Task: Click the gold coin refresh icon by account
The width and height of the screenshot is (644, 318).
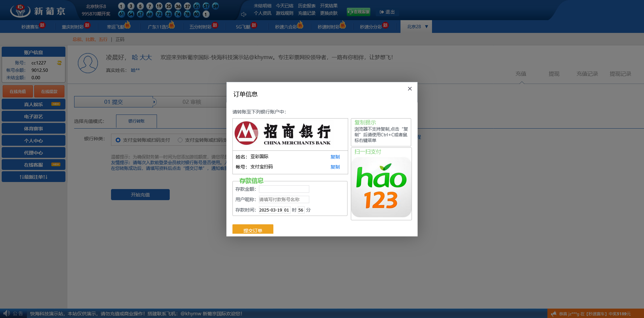Action: click(59, 63)
